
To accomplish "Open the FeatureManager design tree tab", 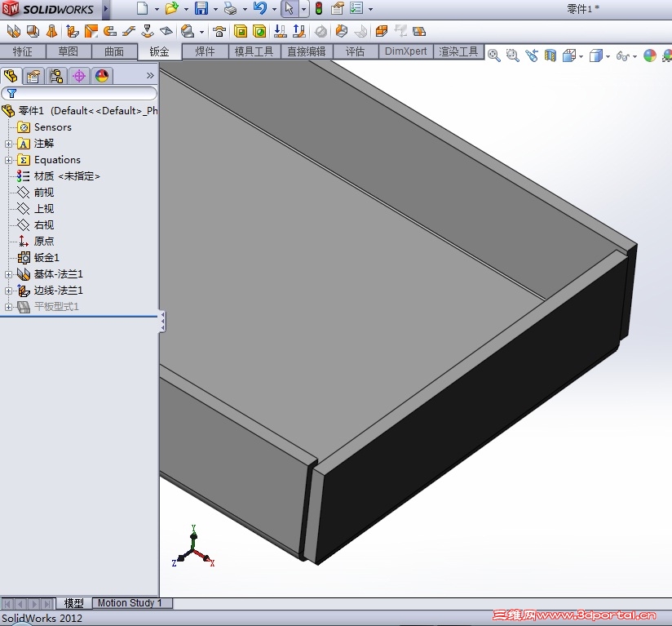I will point(11,76).
